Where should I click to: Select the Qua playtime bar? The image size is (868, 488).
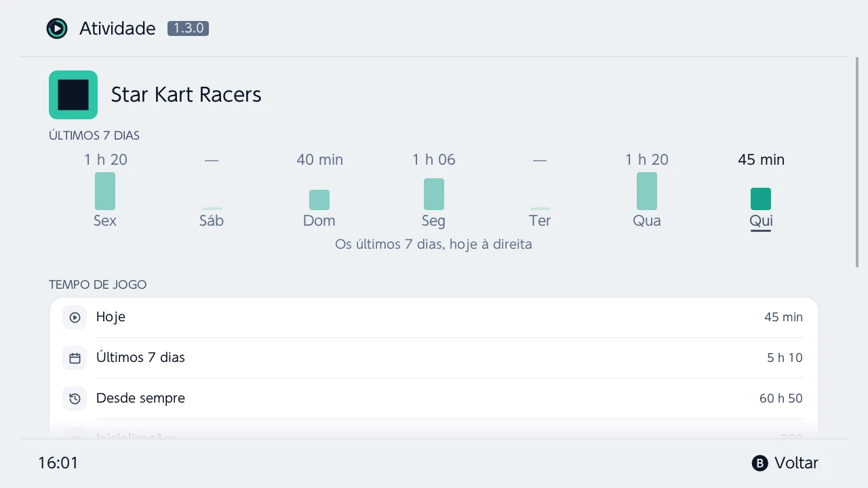point(647,191)
